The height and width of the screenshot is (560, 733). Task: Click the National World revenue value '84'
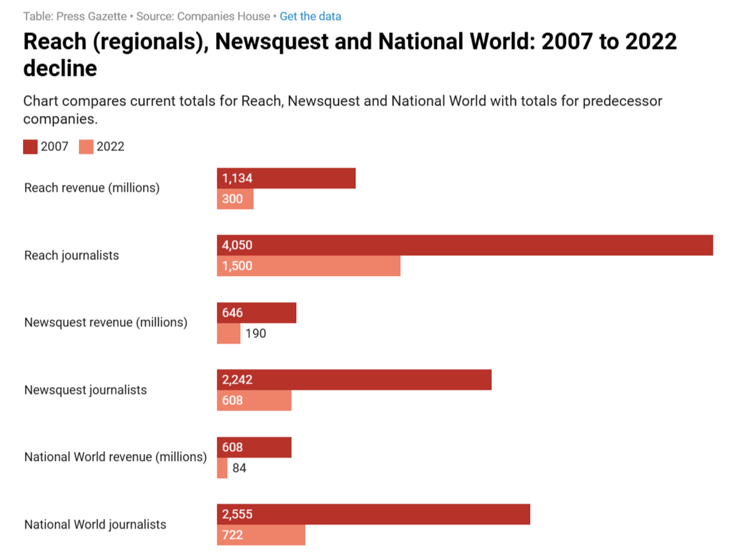(239, 468)
